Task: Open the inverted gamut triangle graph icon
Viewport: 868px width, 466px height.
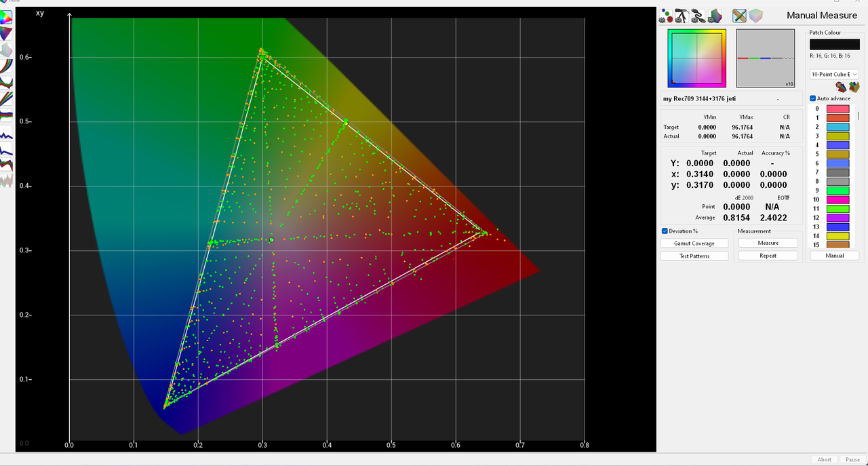Action: pyautogui.click(x=6, y=33)
